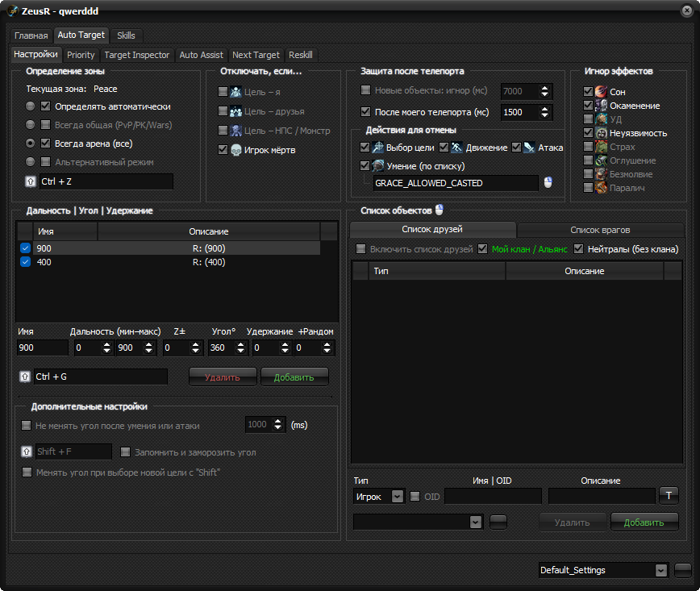Image resolution: width=700 pixels, height=591 pixels.
Task: Open the Target Inspector tab
Action: [x=136, y=55]
